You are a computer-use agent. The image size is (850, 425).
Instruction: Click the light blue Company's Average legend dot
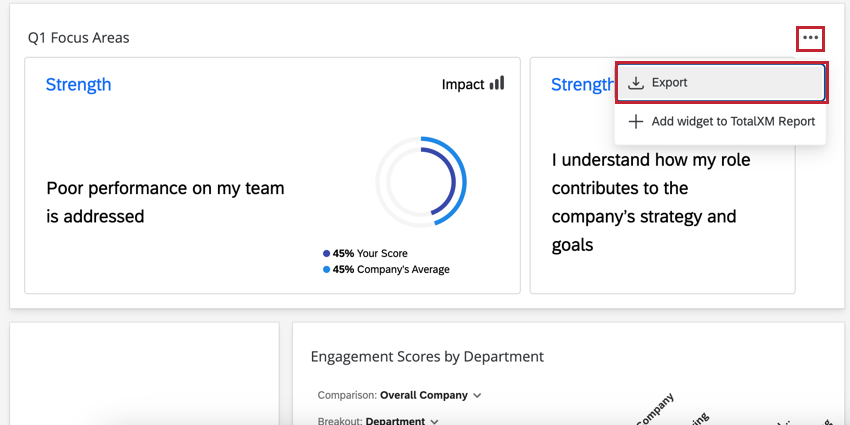(x=327, y=270)
